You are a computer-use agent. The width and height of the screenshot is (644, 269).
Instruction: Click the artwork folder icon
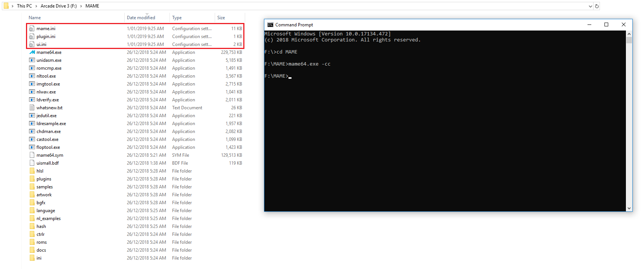(32, 195)
